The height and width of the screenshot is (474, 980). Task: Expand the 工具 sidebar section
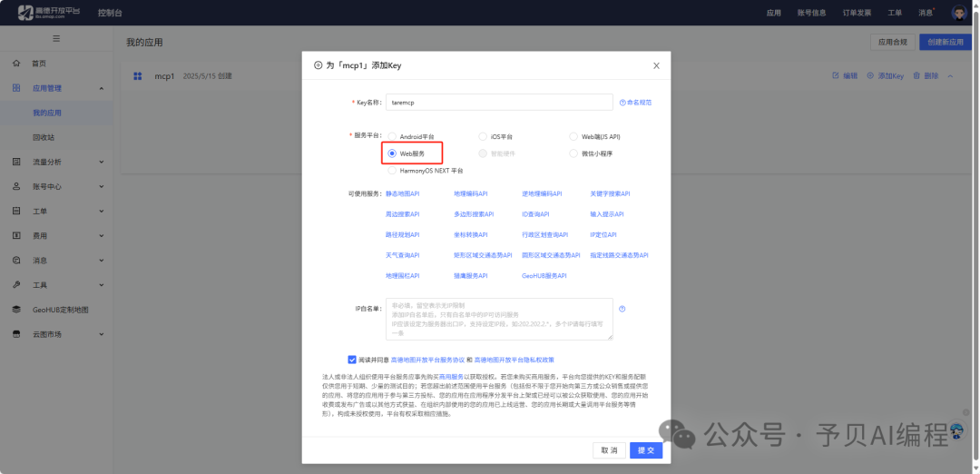point(102,285)
